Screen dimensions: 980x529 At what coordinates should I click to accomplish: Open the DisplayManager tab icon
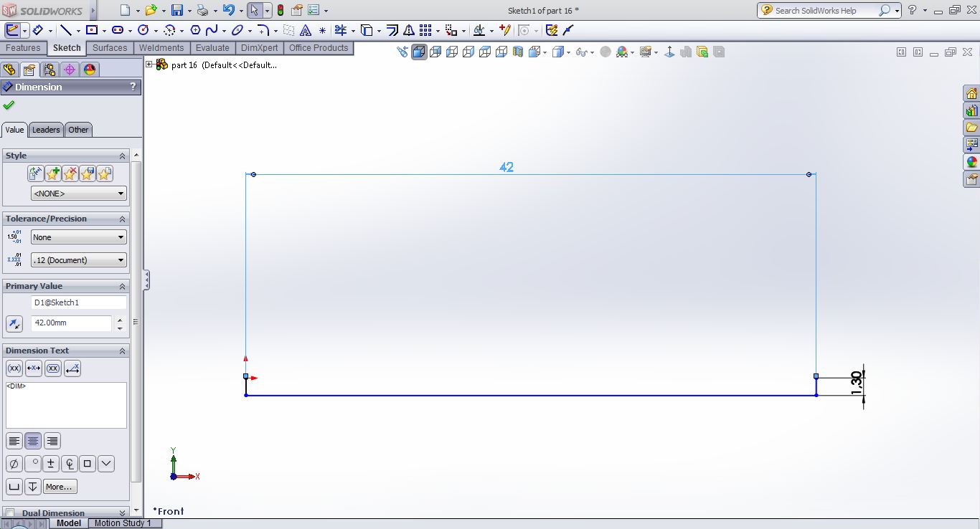(89, 70)
